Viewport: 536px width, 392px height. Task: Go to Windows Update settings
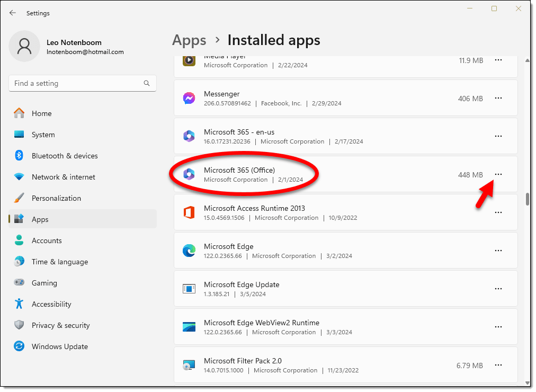(x=59, y=346)
